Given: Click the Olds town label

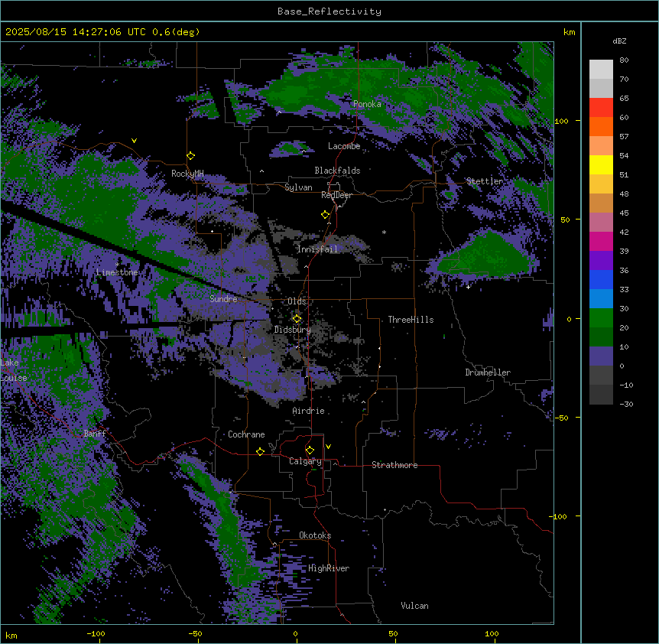Looking at the screenshot, I should [x=297, y=301].
